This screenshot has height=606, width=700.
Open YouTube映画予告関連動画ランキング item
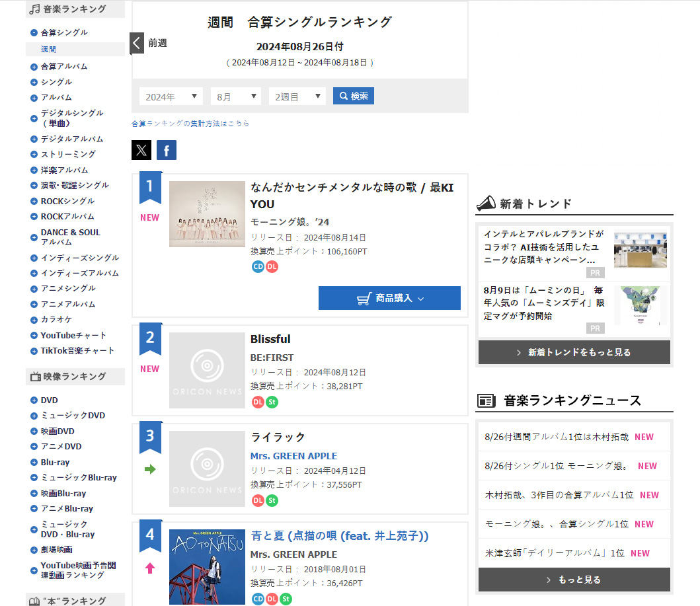[78, 570]
